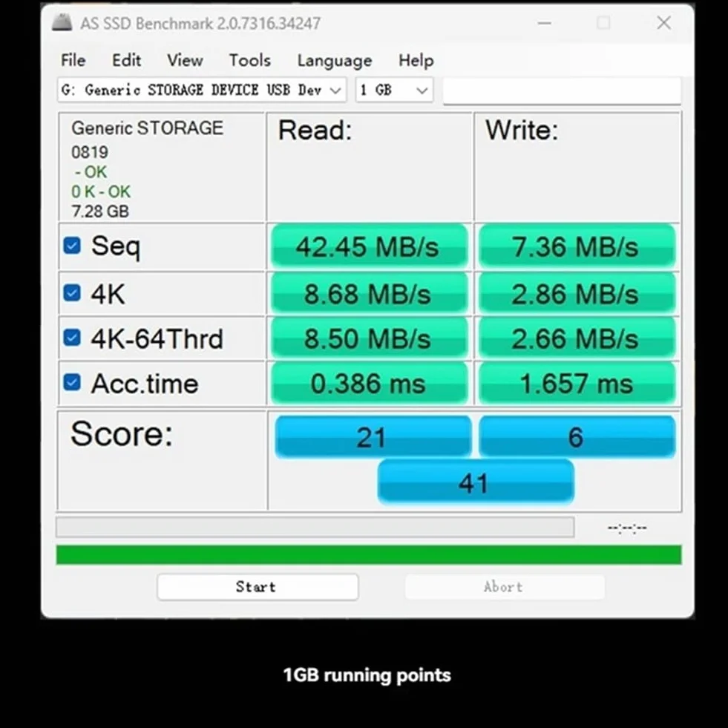Open the Language menu
The width and height of the screenshot is (728, 728).
(x=334, y=60)
